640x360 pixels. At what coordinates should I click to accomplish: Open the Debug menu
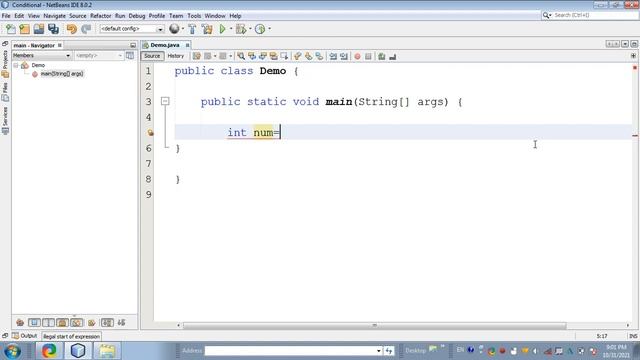coord(137,16)
